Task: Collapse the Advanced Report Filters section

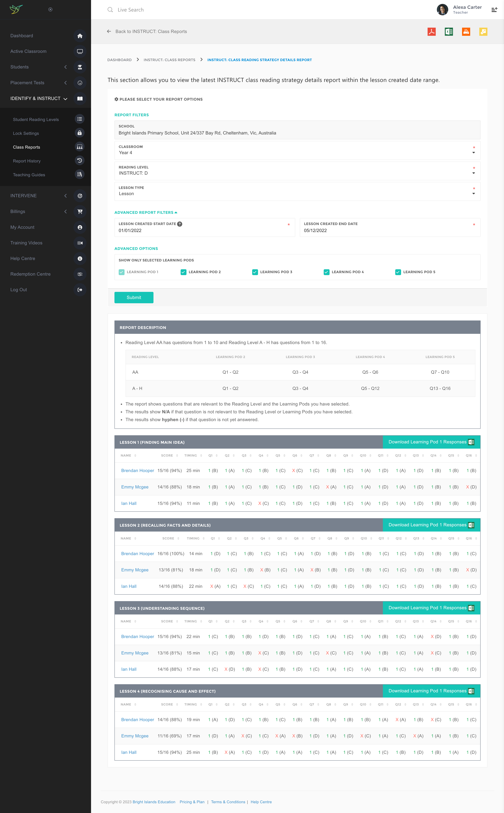Action: pos(146,212)
